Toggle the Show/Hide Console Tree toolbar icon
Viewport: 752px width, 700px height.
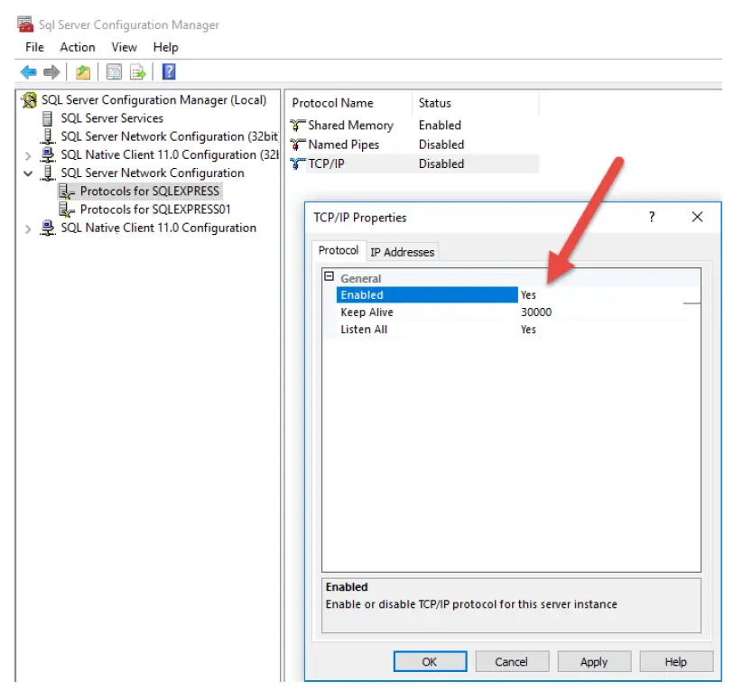click(82, 72)
